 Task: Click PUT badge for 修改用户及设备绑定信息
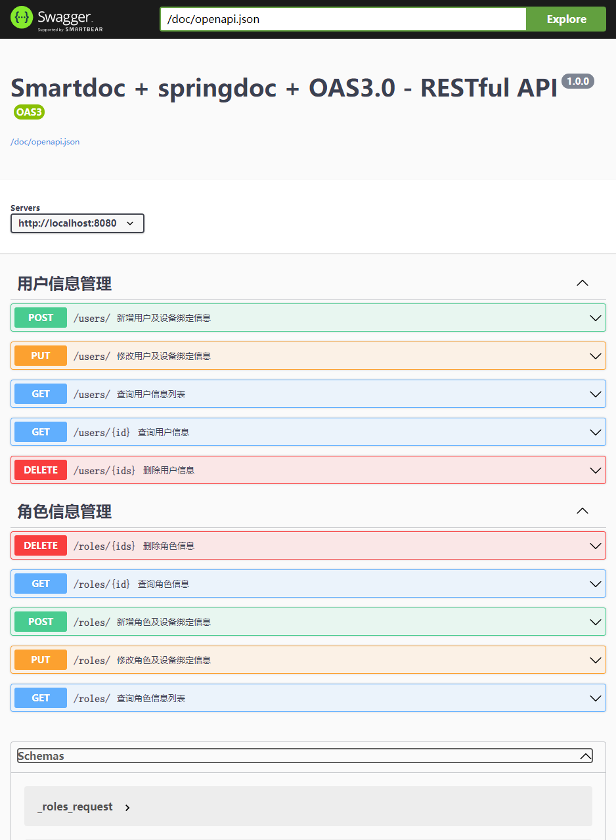click(x=41, y=356)
